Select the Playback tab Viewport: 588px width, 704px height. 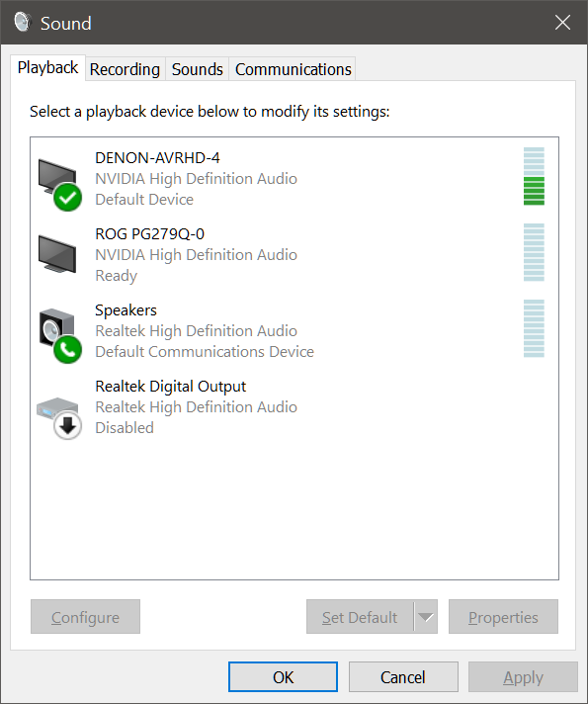coord(47,68)
